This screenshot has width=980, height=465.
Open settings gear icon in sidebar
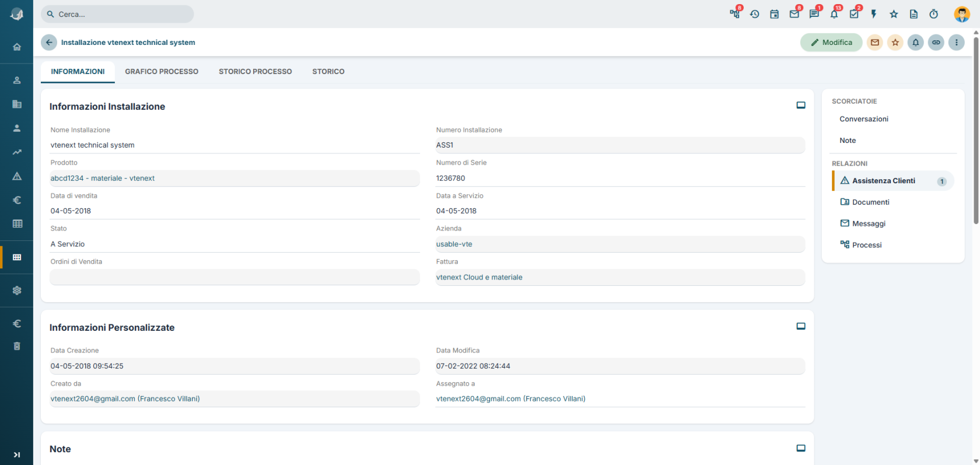tap(17, 290)
